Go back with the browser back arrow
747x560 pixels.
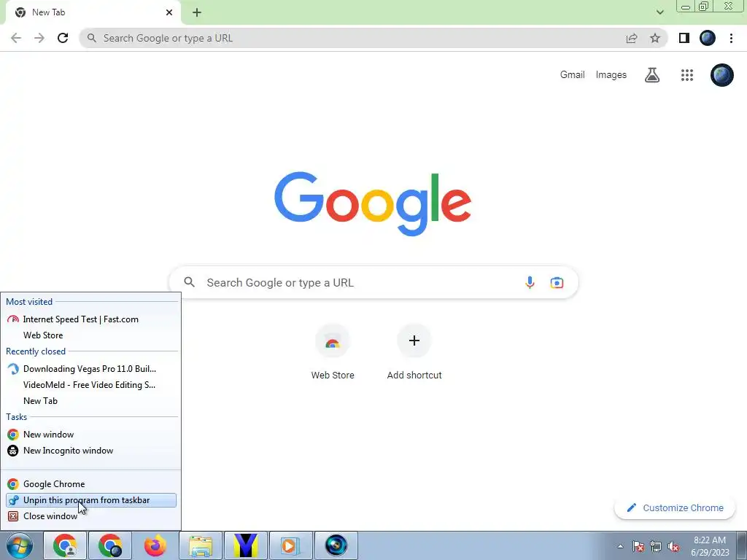pos(16,38)
